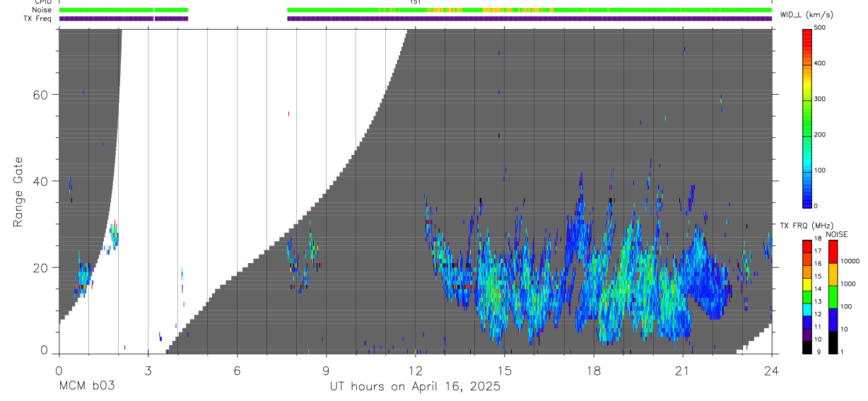Click the '500' tick on width color bar
868x401 pixels.
(x=820, y=28)
